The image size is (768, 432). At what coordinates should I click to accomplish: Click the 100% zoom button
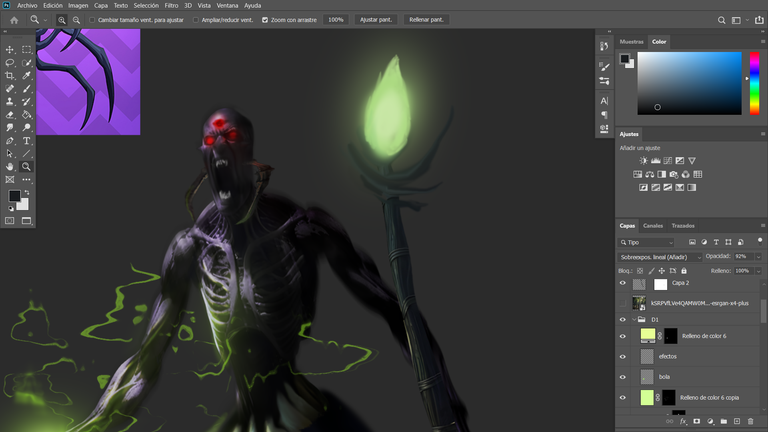(x=336, y=20)
